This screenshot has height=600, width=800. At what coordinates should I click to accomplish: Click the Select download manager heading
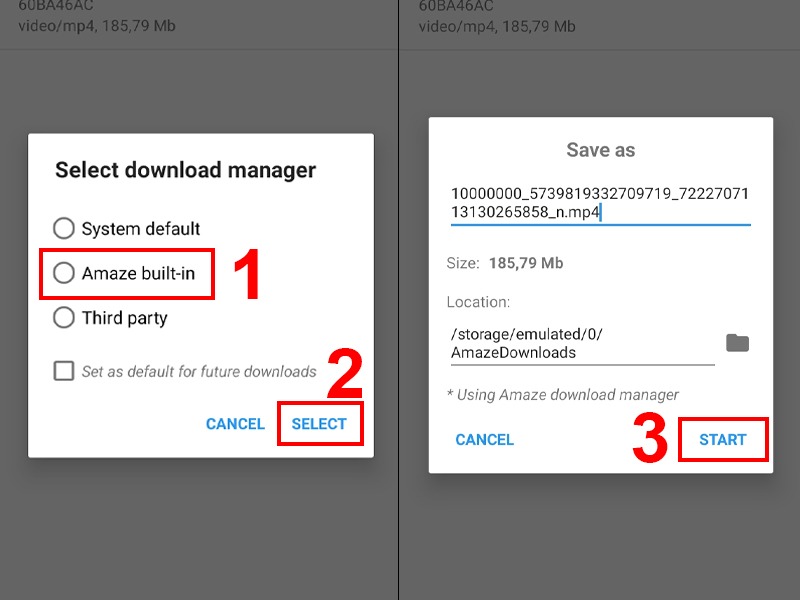pyautogui.click(x=185, y=170)
